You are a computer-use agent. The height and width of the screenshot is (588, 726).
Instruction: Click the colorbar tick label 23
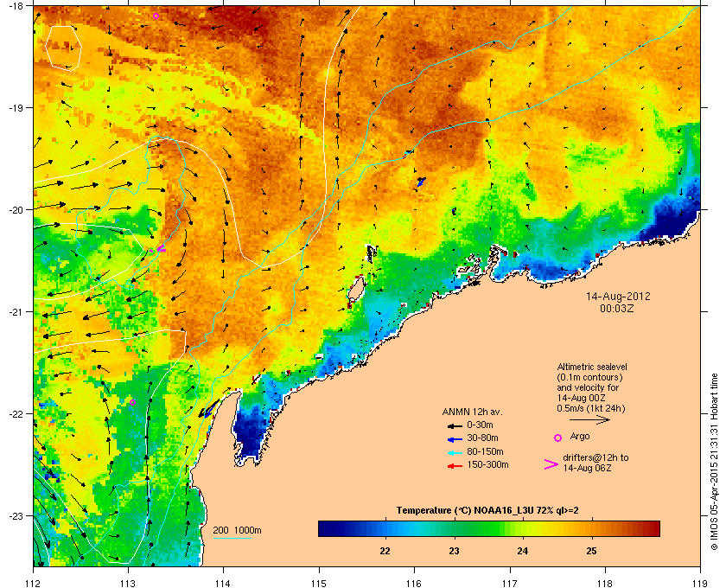(x=454, y=552)
